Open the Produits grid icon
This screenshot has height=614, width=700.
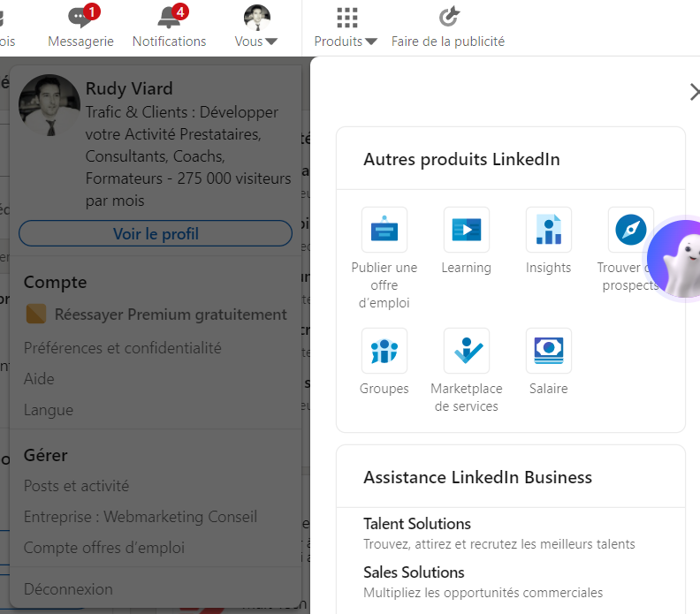coord(346,18)
